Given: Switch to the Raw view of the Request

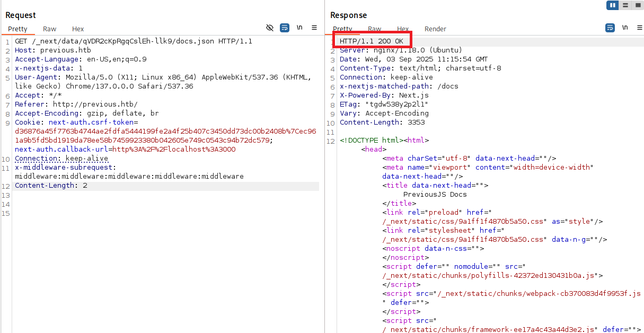Looking at the screenshot, I should pos(49,29).
